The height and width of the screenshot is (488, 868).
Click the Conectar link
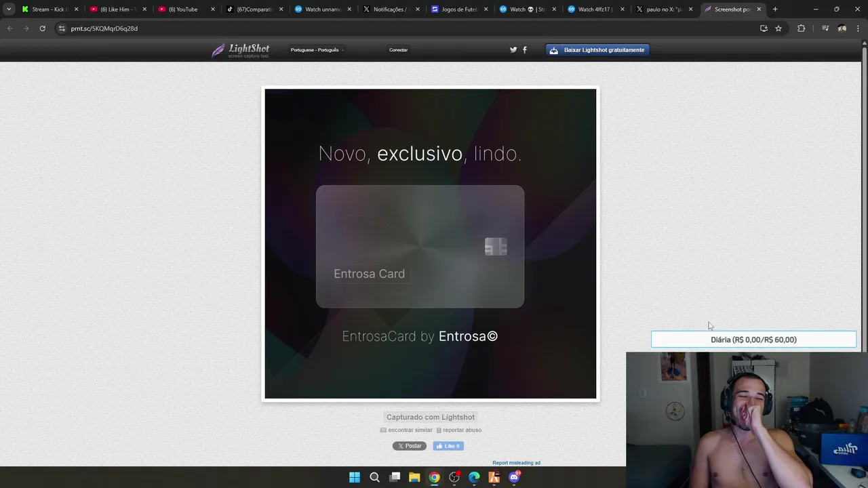coord(398,50)
